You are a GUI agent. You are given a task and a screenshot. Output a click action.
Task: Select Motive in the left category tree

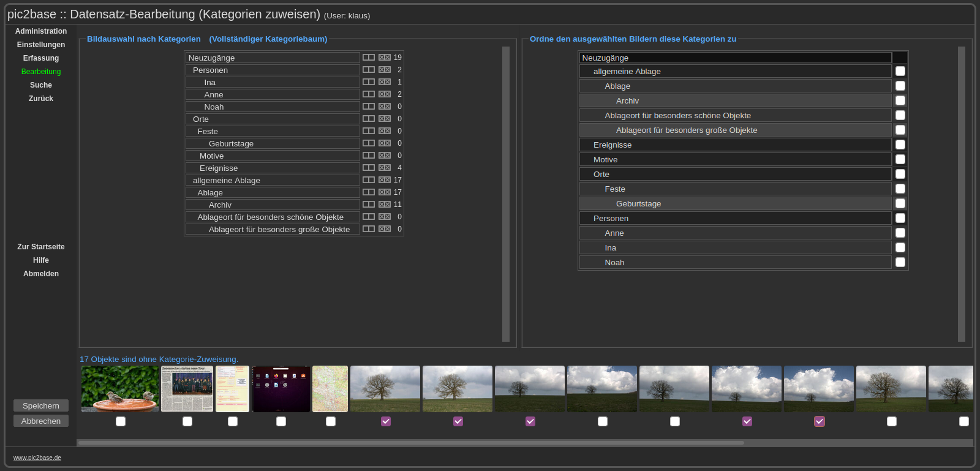211,156
